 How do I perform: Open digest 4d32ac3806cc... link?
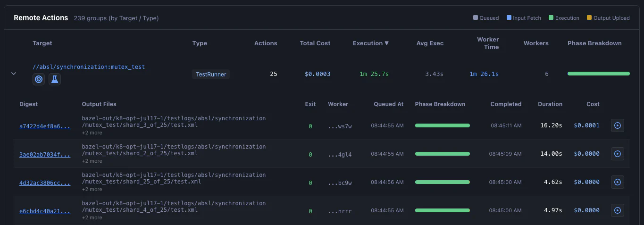pos(45,183)
